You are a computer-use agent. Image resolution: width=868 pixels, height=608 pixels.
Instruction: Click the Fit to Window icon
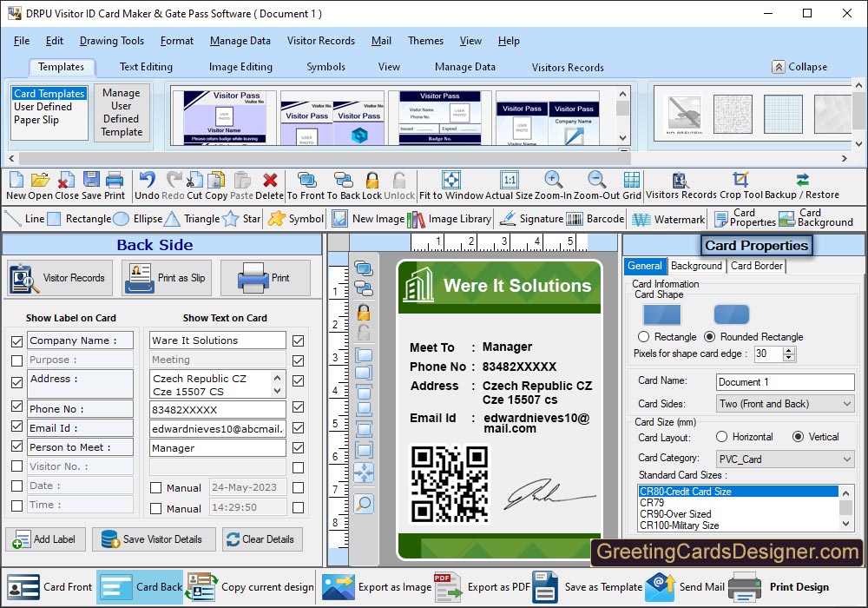click(x=451, y=180)
